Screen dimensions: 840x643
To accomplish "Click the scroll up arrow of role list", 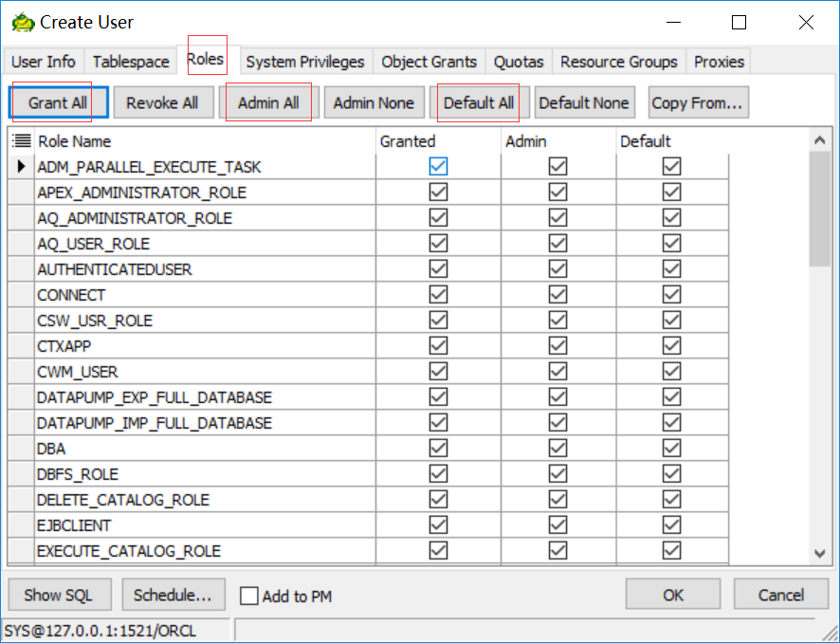I will (x=819, y=140).
